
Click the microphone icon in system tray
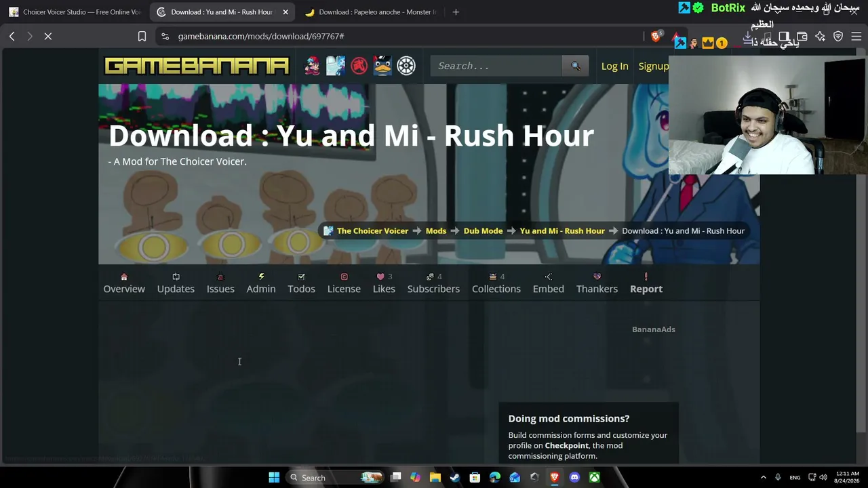[x=778, y=477]
